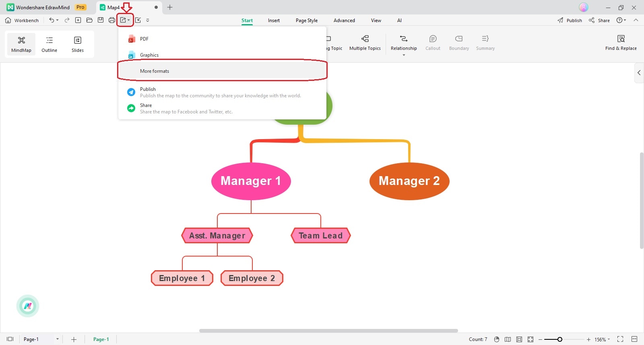The width and height of the screenshot is (644, 345).
Task: Click the Redo arrow icon
Action: point(67,20)
